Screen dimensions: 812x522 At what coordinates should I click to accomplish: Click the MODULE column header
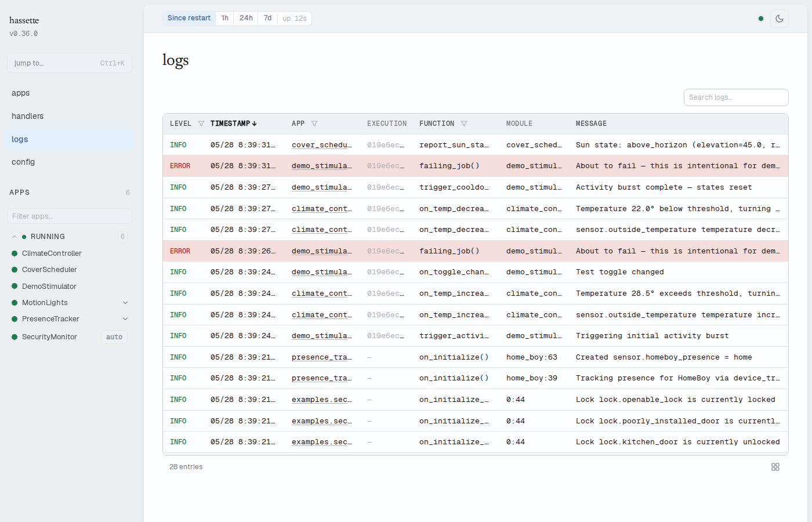tap(519, 124)
